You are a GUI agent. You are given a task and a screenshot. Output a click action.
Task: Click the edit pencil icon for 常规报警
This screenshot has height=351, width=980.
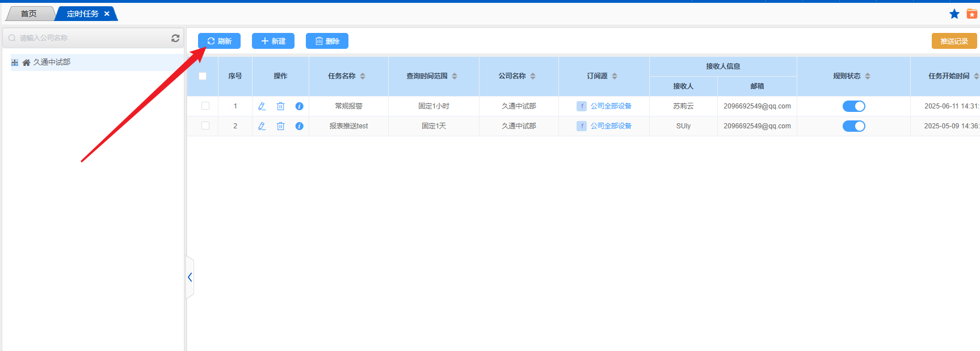click(x=262, y=106)
